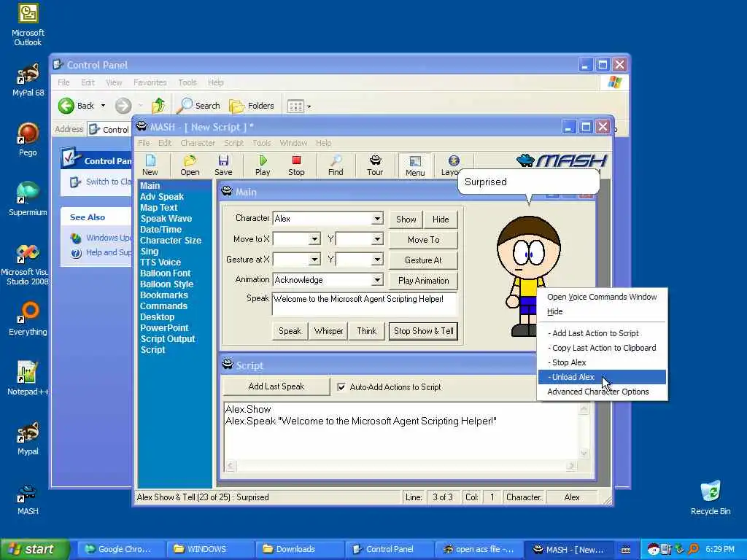Select Adv Speak in the left panel list

coord(162,197)
